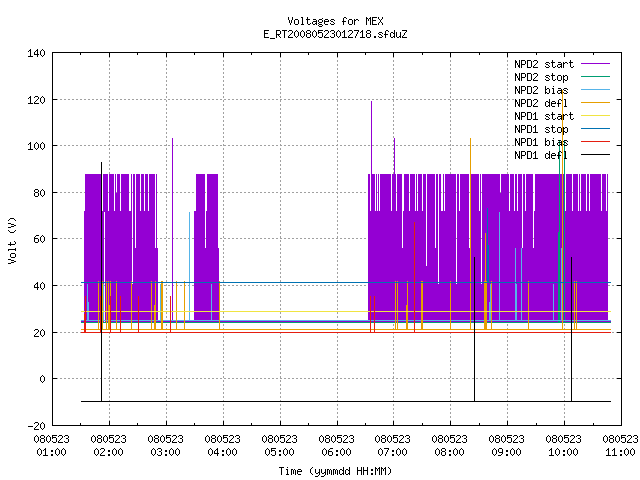
Task: Click the tall purple spike before 07:00
Action: [371, 137]
